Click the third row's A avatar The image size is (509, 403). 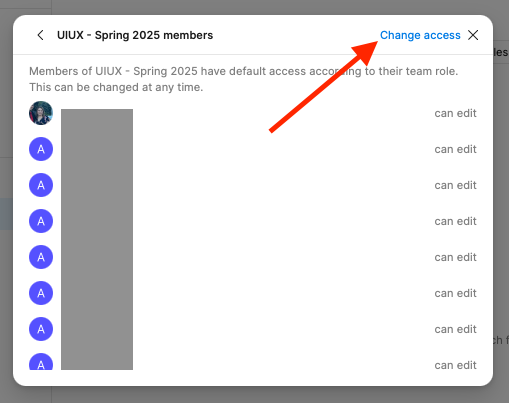pyautogui.click(x=41, y=185)
